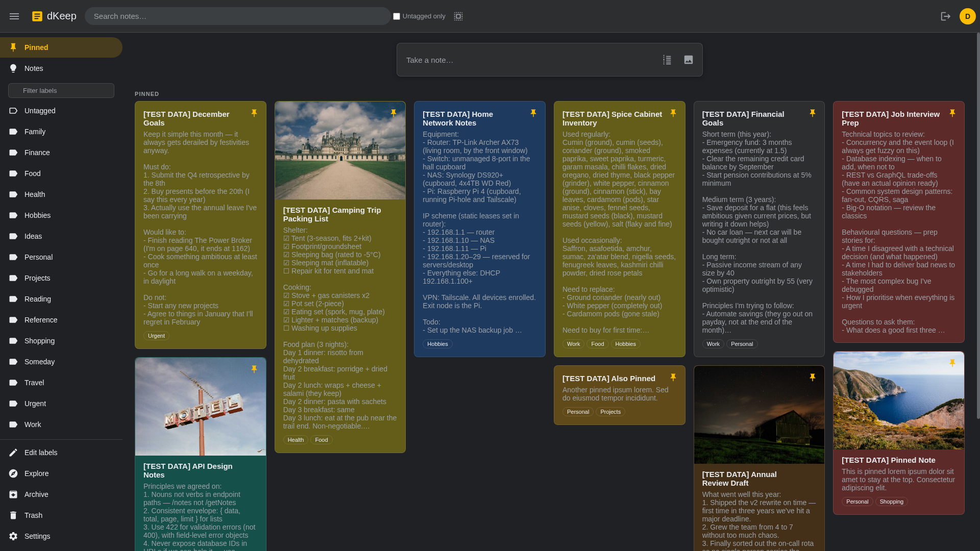This screenshot has width=980, height=551.
Task: Open the account avatar menu
Action: (968, 16)
